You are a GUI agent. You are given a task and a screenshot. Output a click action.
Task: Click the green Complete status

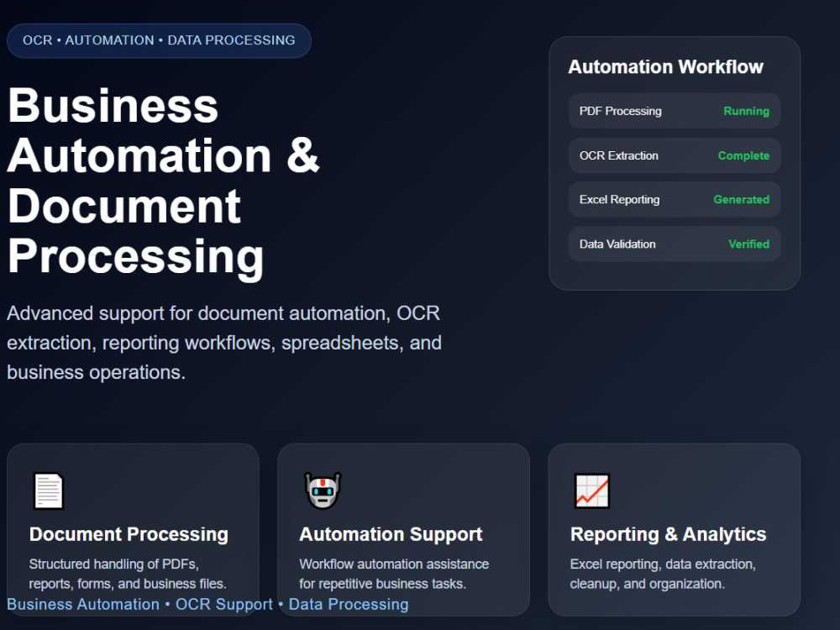click(x=743, y=155)
